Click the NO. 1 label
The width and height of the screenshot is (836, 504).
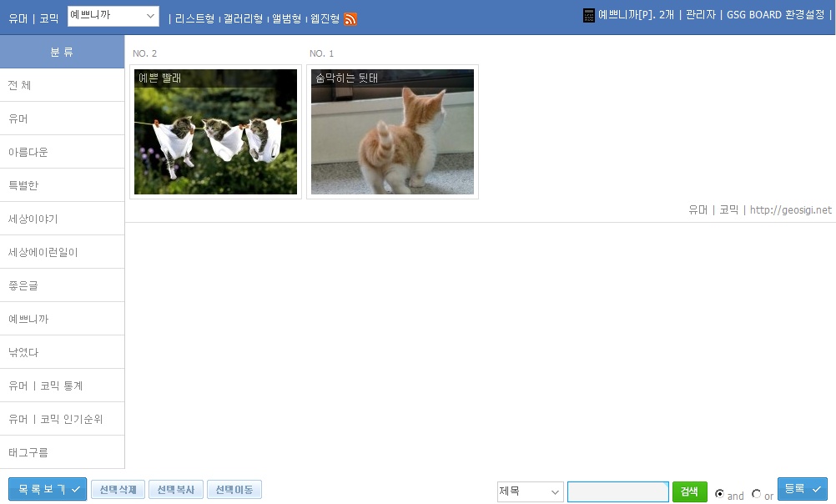coord(321,53)
